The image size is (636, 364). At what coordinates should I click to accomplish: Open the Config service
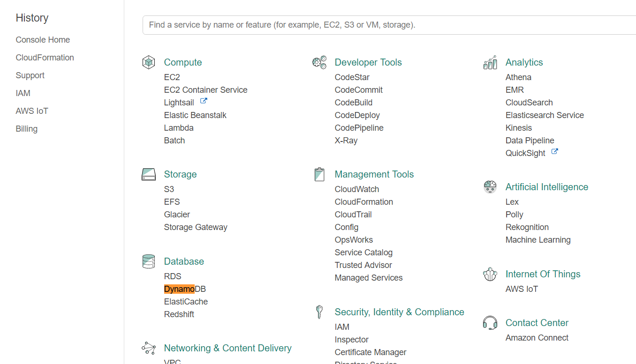(x=347, y=227)
